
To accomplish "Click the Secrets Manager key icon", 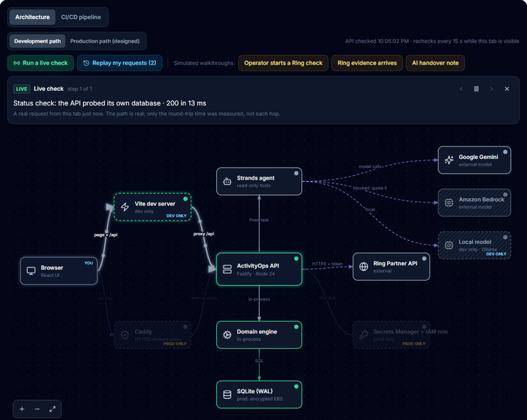I will tap(364, 335).
